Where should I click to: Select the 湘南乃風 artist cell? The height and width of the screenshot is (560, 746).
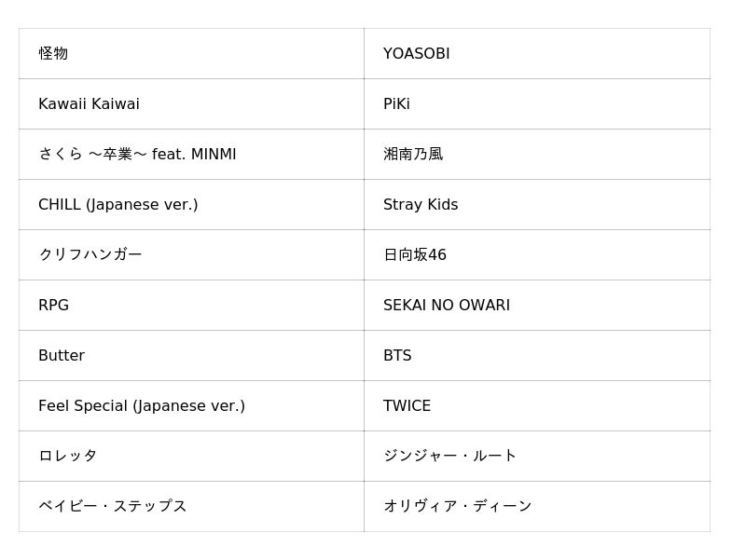[413, 155]
